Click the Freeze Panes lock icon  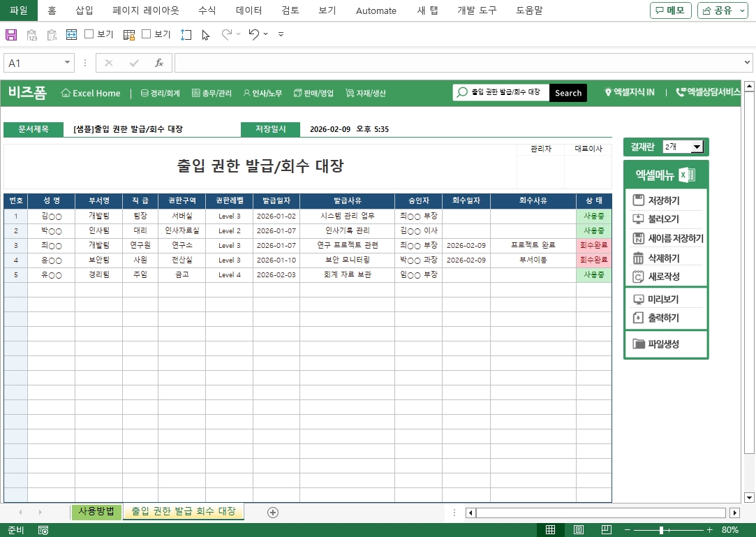129,34
